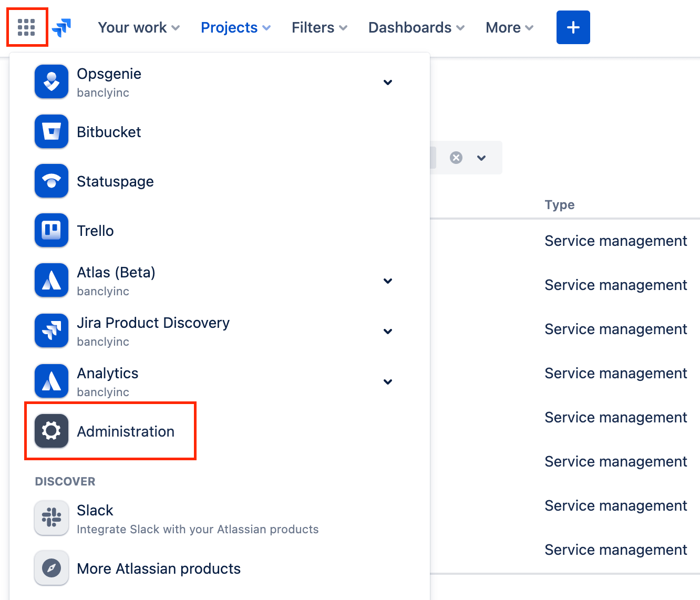Open the Filters menu
Viewport: 700px width, 600px height.
pos(318,27)
